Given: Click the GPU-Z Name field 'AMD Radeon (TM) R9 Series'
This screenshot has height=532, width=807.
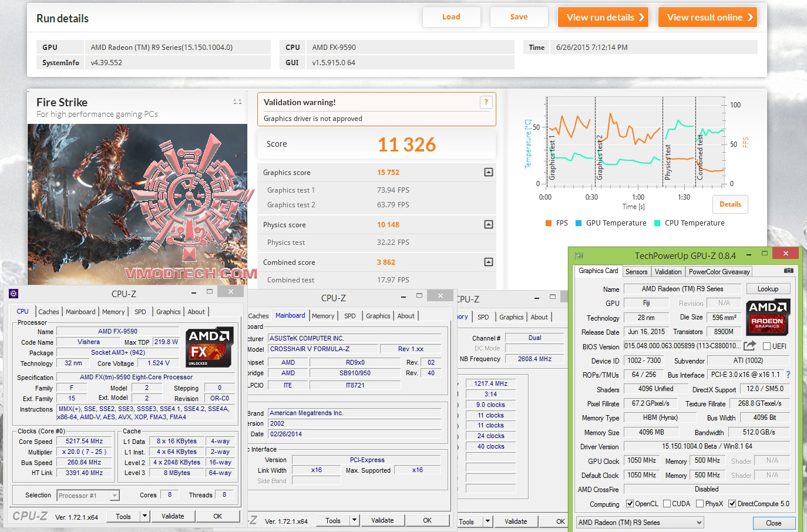Looking at the screenshot, I should (682, 289).
